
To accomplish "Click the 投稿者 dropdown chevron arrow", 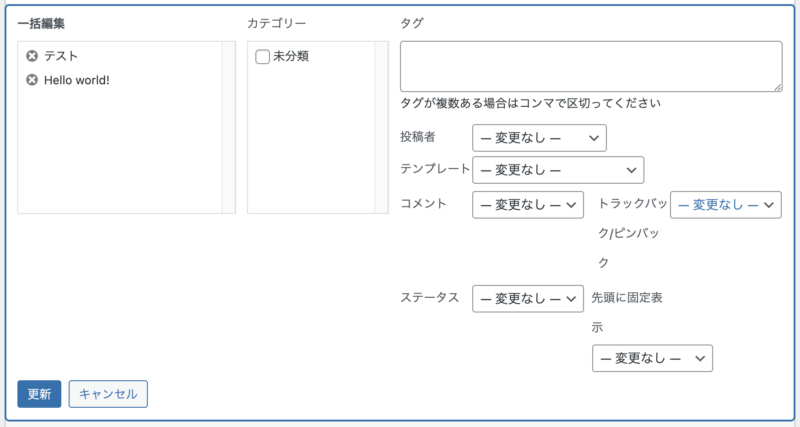I will tap(593, 138).
